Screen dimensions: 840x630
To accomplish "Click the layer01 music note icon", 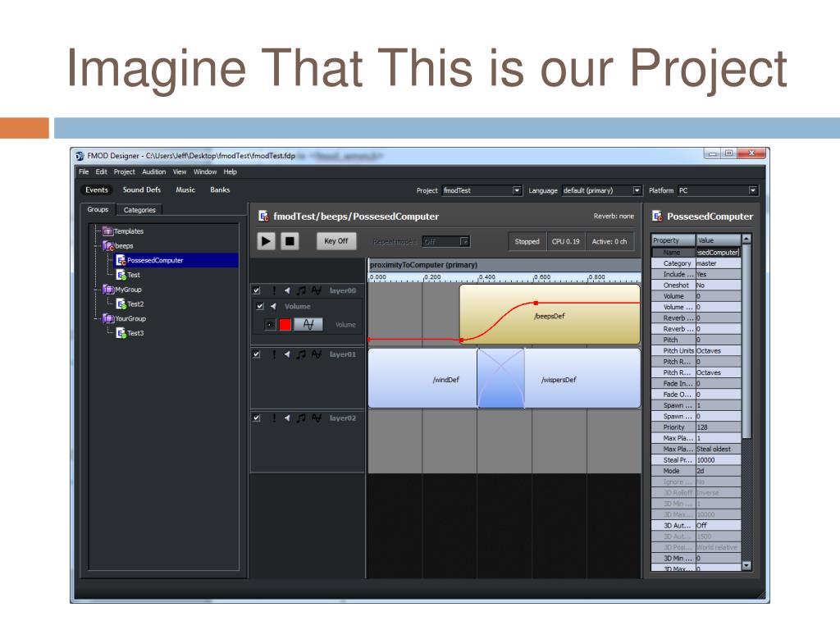I will [x=301, y=354].
